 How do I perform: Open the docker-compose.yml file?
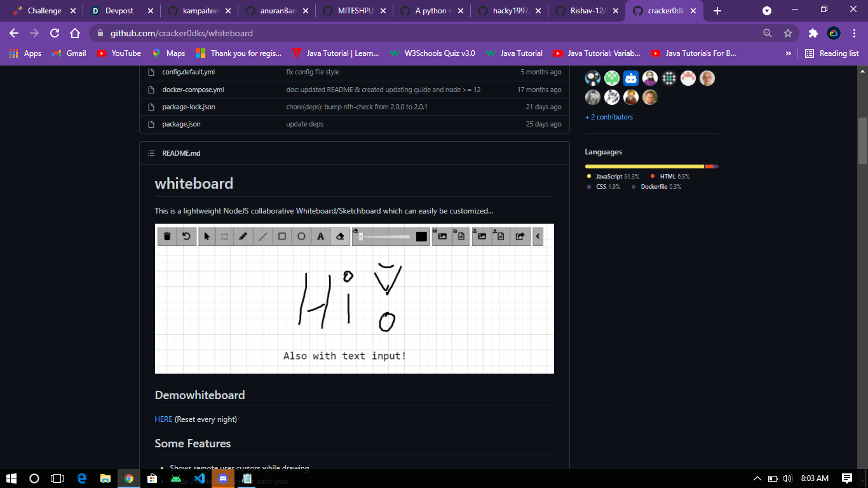(193, 90)
